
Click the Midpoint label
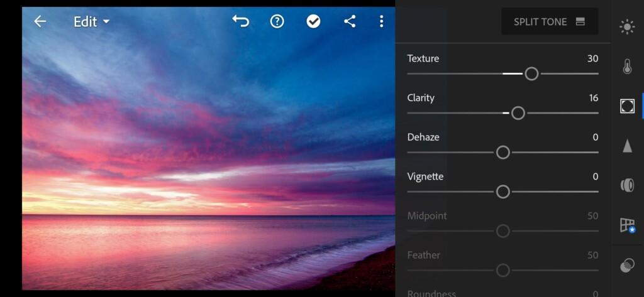427,216
